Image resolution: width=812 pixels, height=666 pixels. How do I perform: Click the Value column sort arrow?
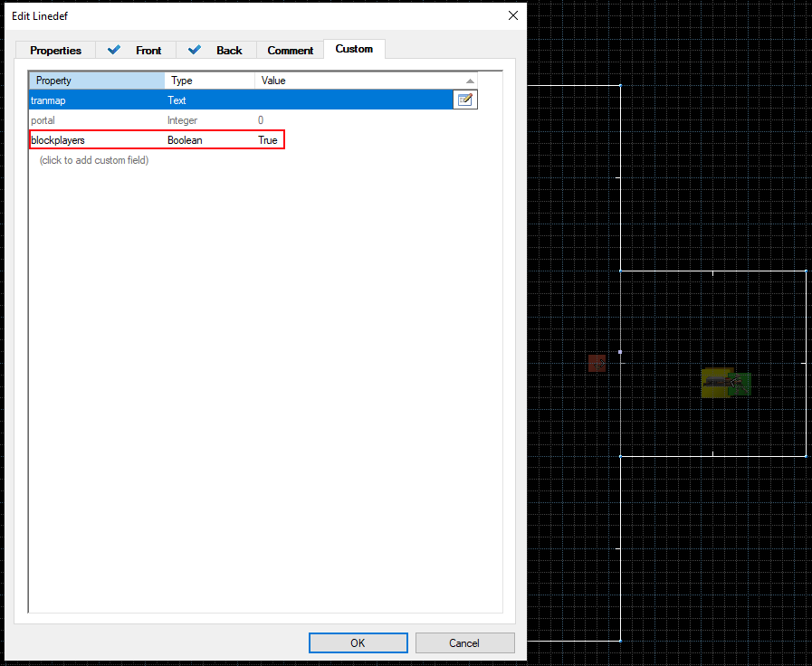[470, 81]
